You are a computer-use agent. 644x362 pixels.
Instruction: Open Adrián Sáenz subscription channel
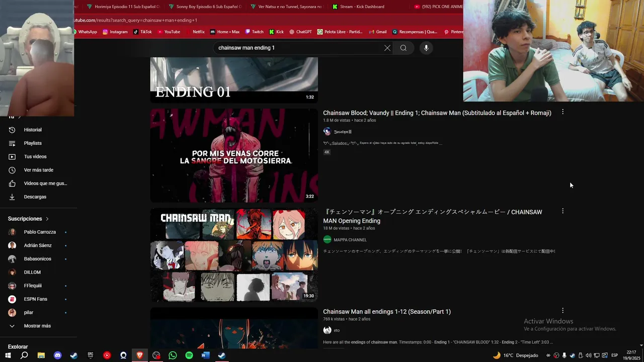(x=38, y=245)
